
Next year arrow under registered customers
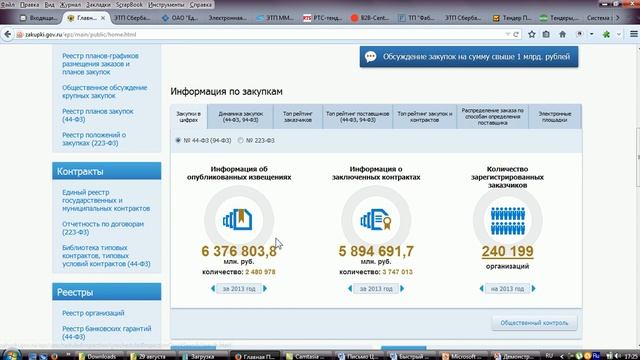[x=533, y=289]
